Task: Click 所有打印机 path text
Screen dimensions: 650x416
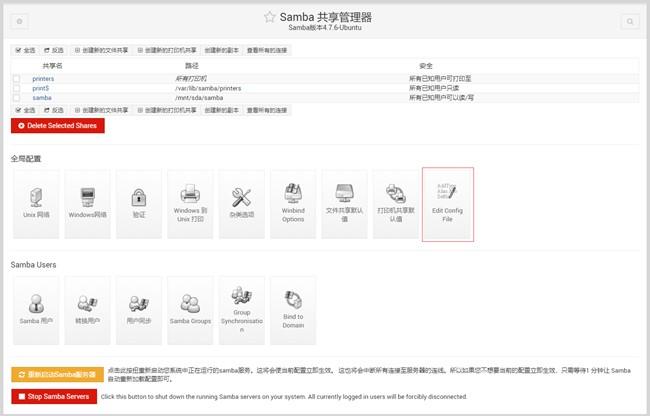Action: point(191,79)
